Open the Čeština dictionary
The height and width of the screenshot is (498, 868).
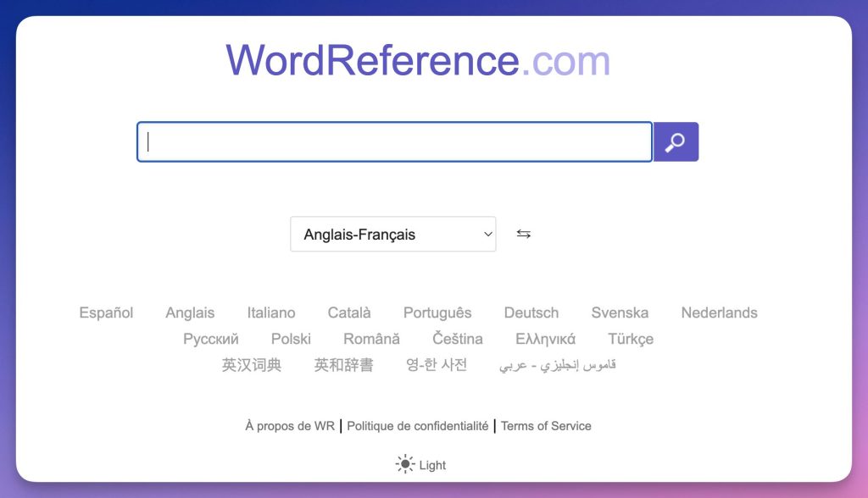(x=457, y=338)
